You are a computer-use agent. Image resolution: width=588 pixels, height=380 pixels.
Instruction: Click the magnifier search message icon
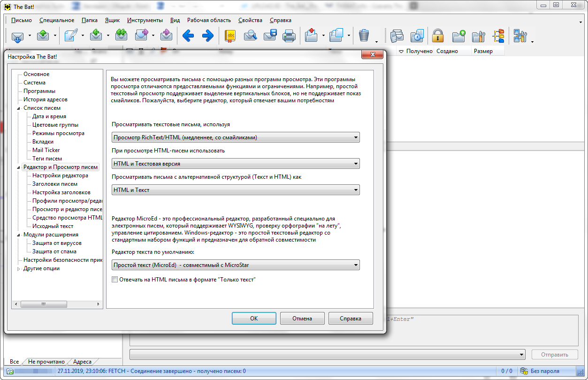[251, 36]
